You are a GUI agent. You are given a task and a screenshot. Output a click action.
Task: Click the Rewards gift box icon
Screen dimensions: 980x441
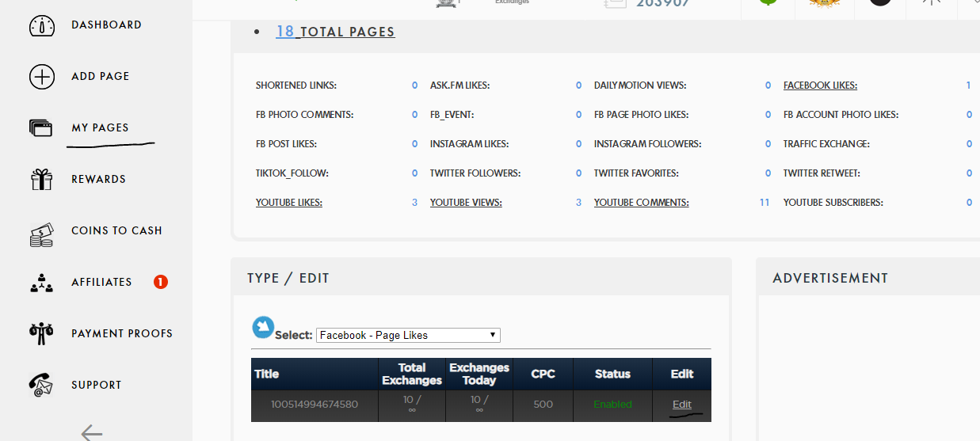(x=41, y=179)
